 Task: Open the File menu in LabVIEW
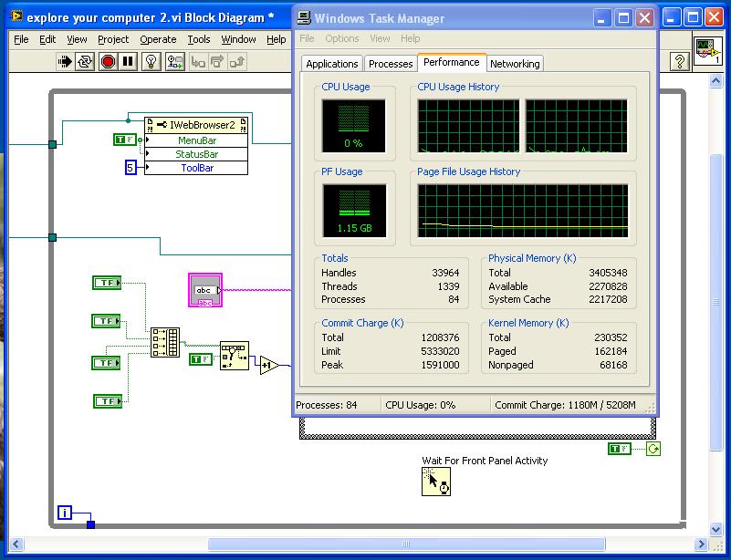click(21, 39)
